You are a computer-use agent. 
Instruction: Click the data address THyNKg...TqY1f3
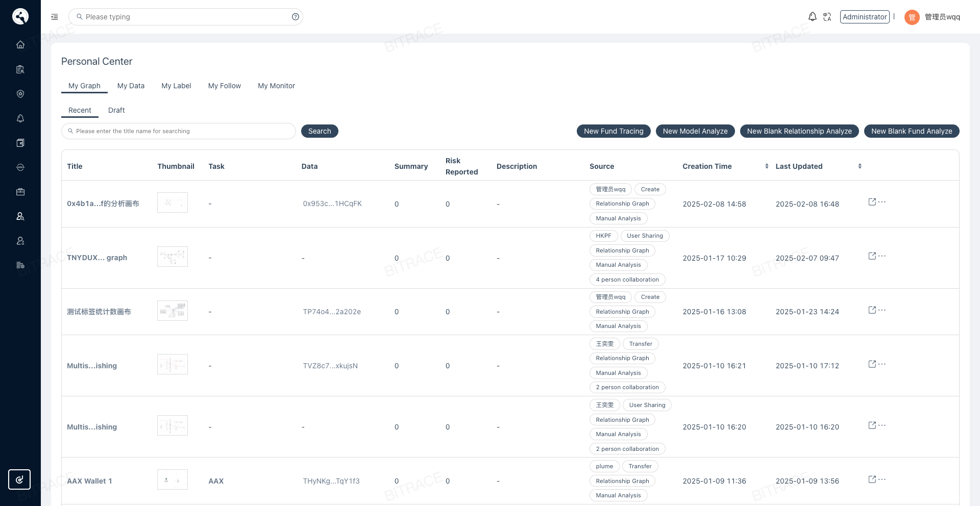331,481
